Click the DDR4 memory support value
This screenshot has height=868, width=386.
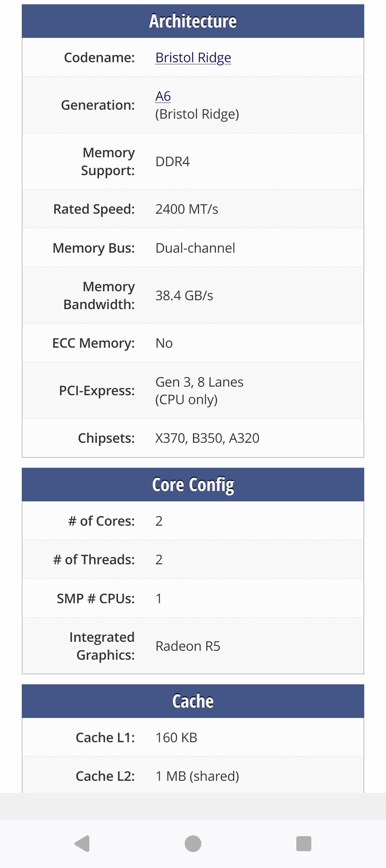172,162
